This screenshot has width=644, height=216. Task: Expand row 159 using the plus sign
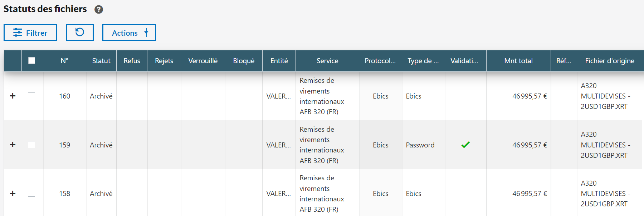click(13, 145)
